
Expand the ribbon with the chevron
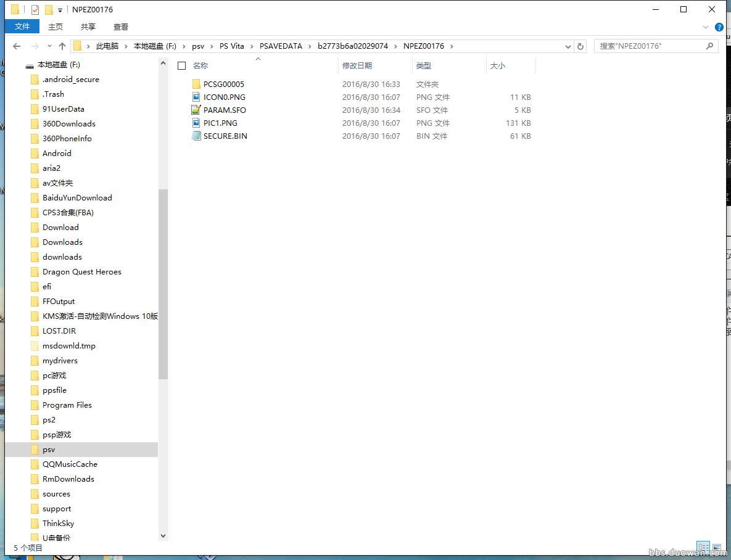(706, 27)
